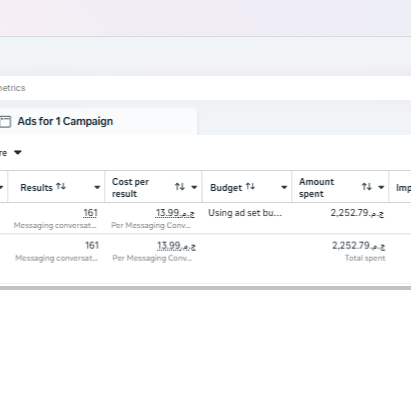
Task: Open the More dropdown above the table
Action: click(11, 153)
